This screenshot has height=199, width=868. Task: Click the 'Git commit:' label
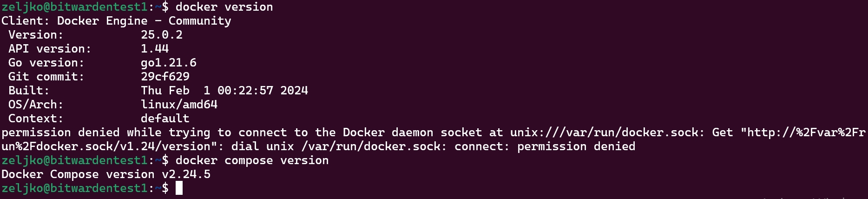(x=46, y=77)
